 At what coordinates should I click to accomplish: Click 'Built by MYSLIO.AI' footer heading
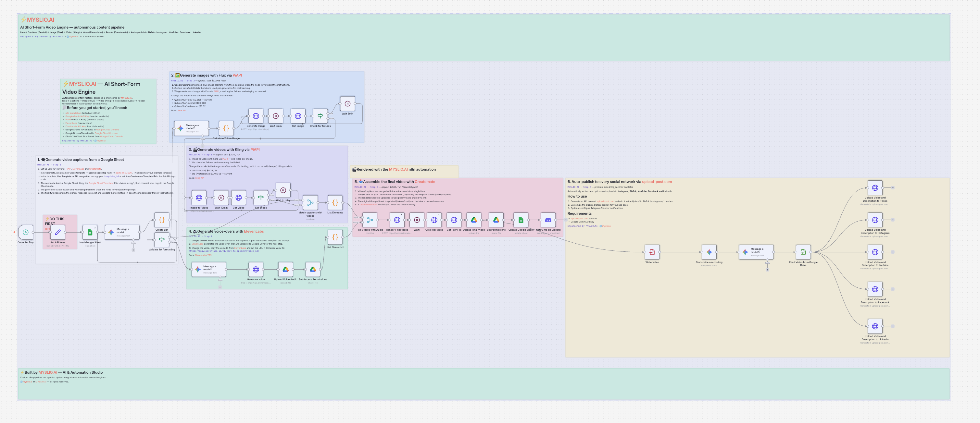click(64, 372)
